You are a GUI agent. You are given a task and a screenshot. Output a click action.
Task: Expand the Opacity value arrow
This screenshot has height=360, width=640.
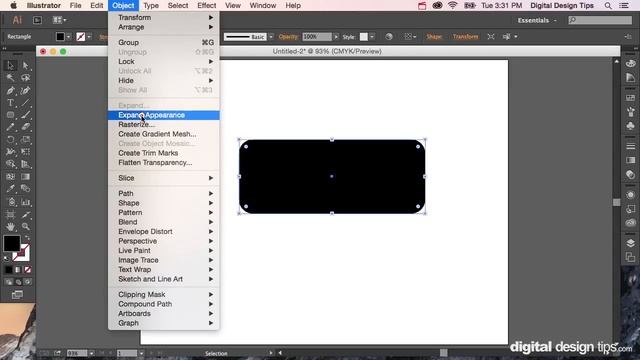point(336,37)
